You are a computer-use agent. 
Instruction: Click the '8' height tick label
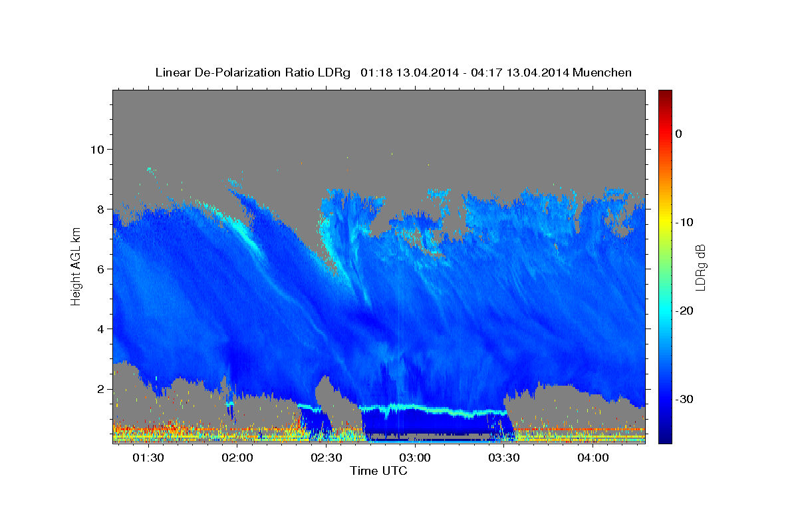100,209
